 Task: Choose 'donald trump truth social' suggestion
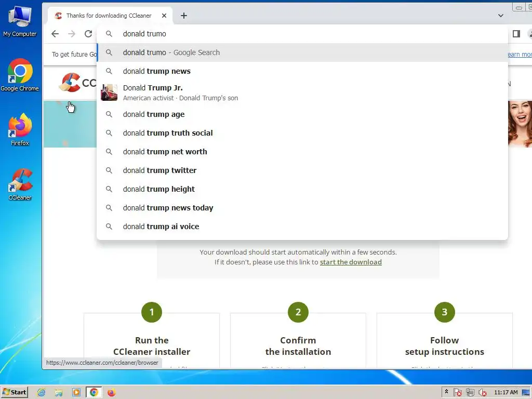coord(302,133)
